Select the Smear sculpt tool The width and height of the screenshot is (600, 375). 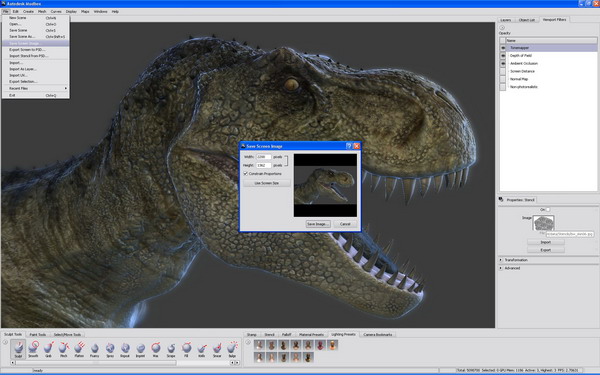[217, 349]
